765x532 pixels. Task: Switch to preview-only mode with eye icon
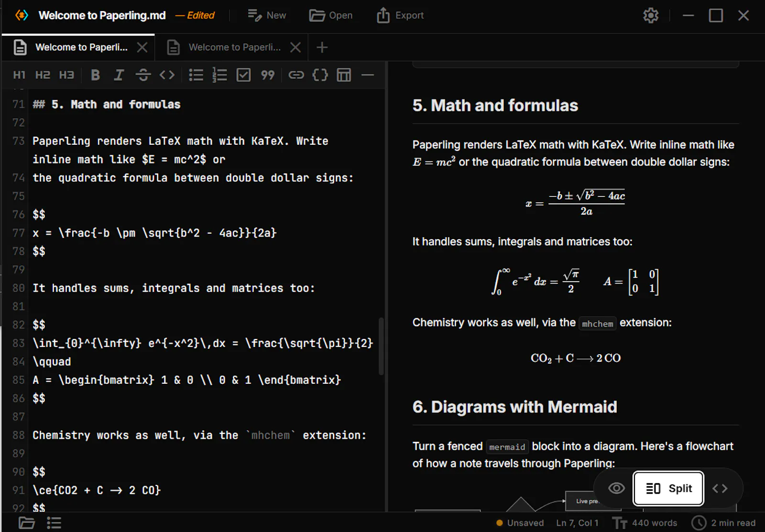coord(616,489)
